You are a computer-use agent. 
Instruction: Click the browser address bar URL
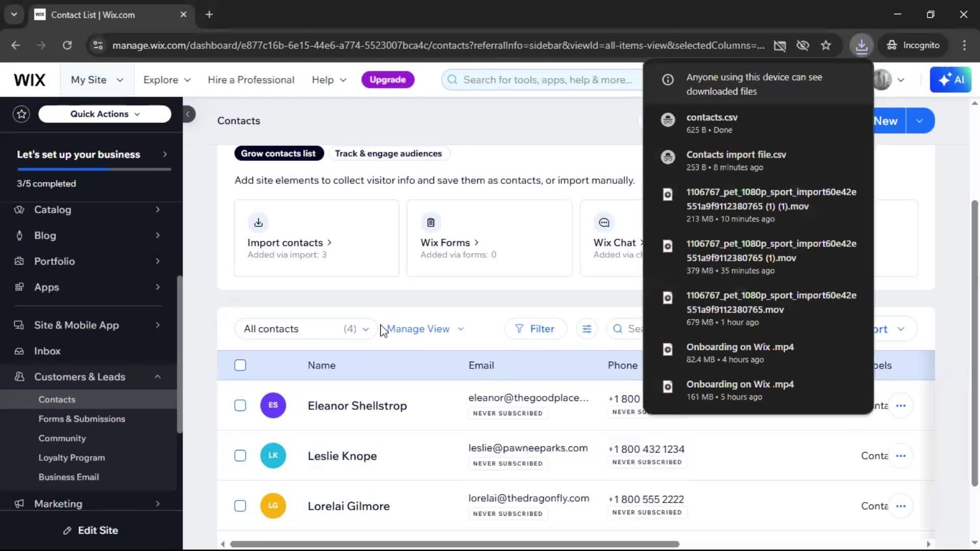(438, 45)
